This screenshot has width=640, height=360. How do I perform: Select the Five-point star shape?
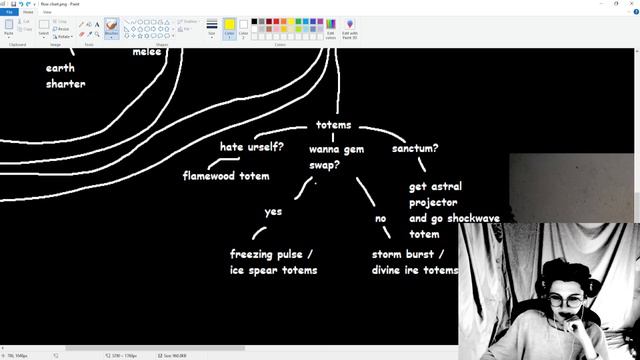pyautogui.click(x=140, y=36)
